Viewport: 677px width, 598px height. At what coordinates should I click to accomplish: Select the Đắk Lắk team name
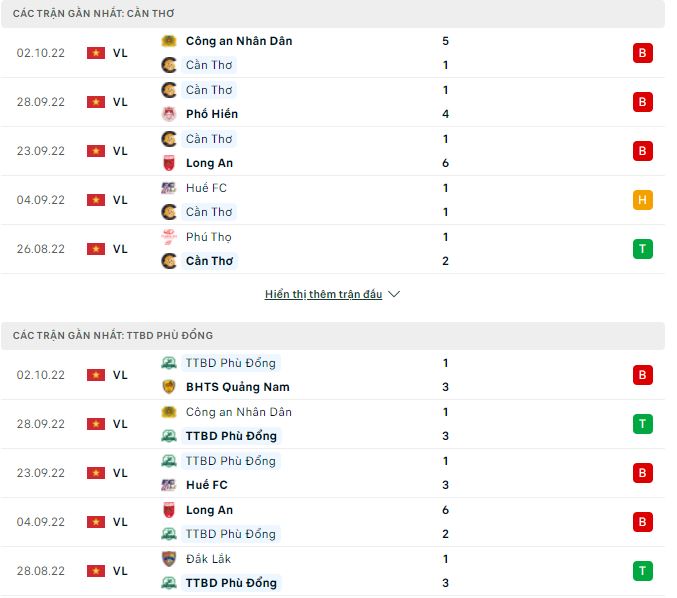(208, 559)
